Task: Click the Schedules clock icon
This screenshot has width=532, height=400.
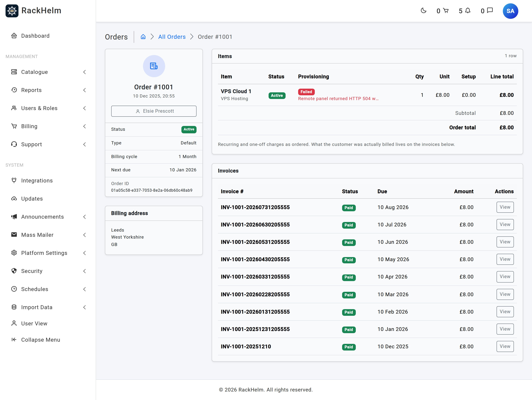Action: pos(14,289)
